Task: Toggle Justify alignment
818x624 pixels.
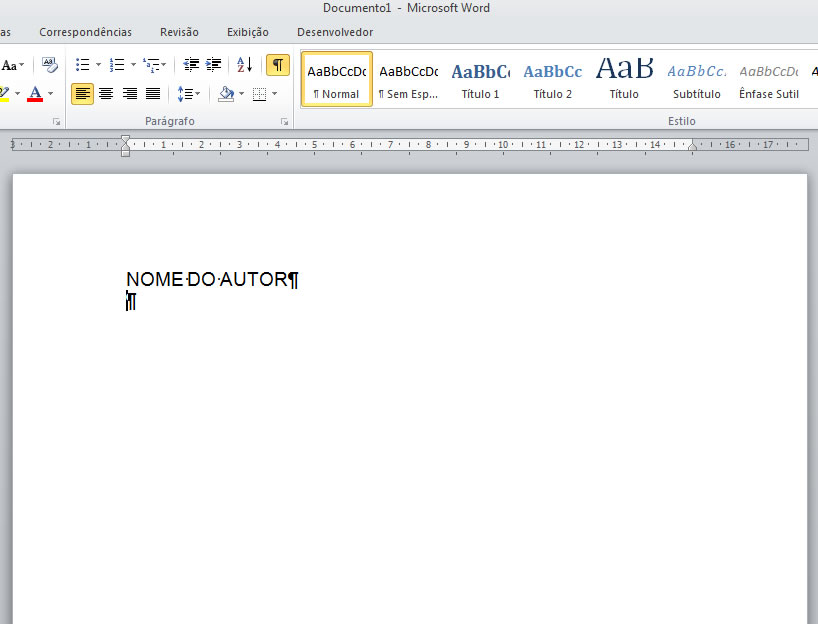Action: [153, 94]
